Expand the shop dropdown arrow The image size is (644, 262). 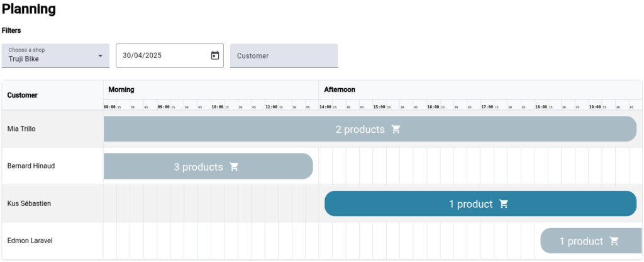tap(100, 56)
